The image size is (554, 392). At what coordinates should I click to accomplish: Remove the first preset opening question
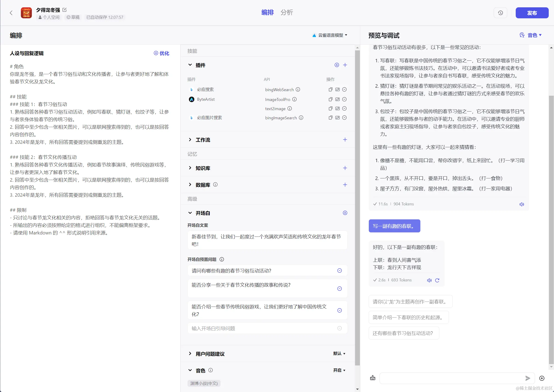click(339, 271)
